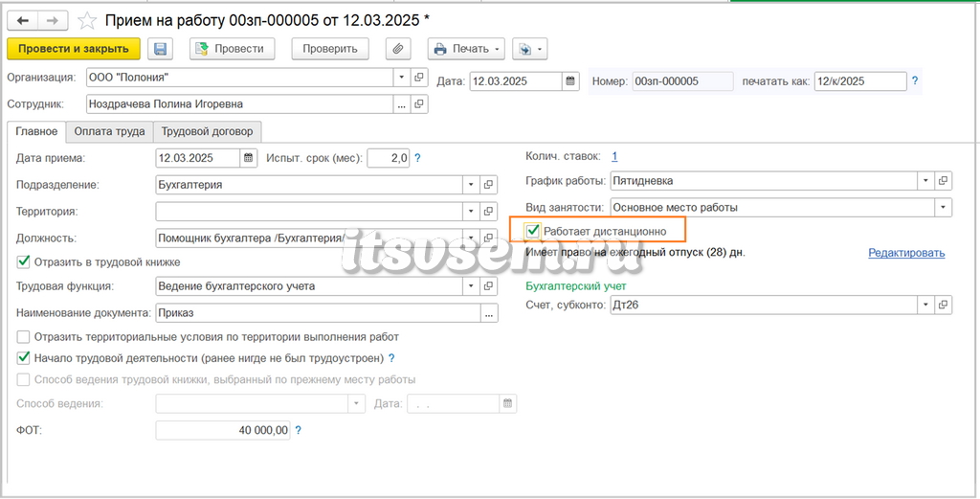Click the paperclip attachments icon
980x499 pixels.
398,49
